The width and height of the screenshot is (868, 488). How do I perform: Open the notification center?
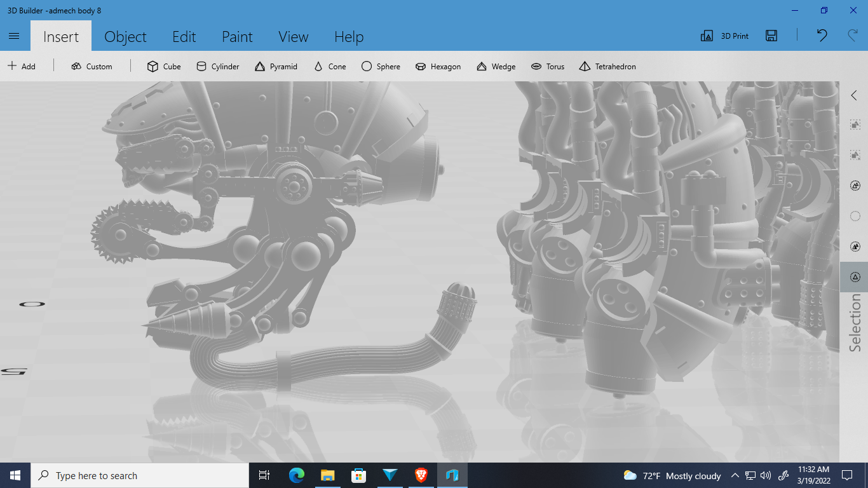pos(847,475)
